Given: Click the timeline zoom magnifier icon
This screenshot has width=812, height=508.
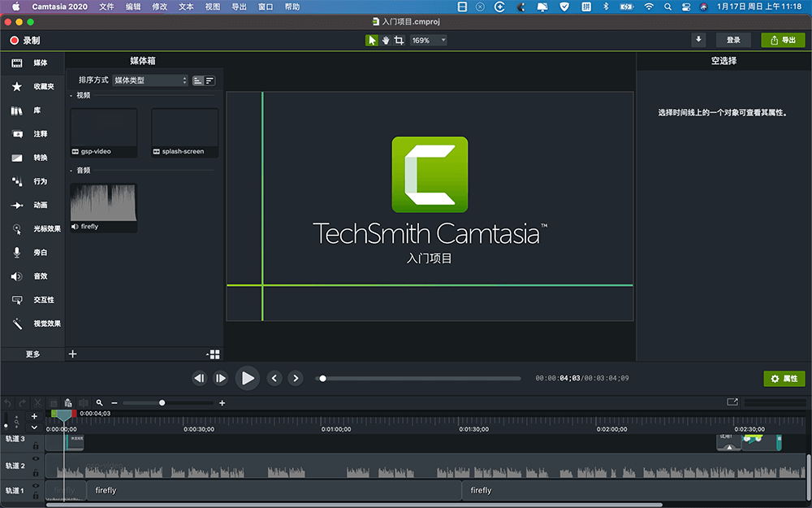Looking at the screenshot, I should tap(99, 403).
